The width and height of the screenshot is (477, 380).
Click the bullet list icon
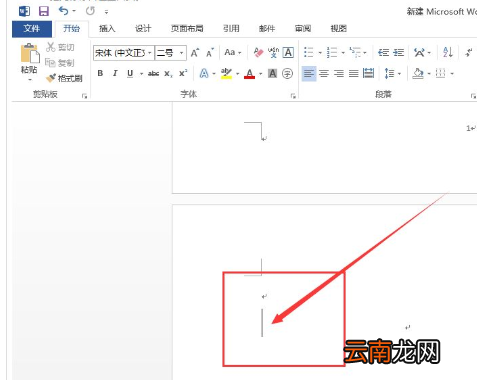pyautogui.click(x=309, y=52)
